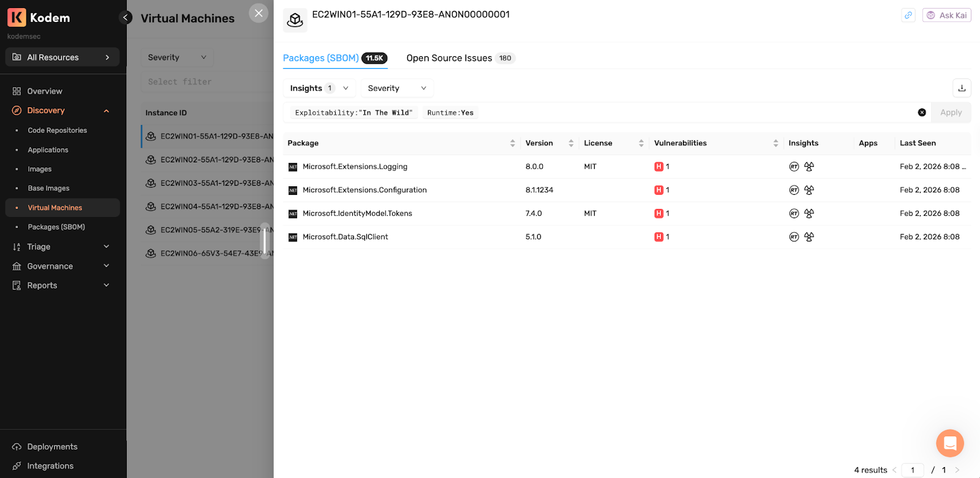The height and width of the screenshot is (478, 980).
Task: Copy link with the link icon
Action: click(x=908, y=15)
